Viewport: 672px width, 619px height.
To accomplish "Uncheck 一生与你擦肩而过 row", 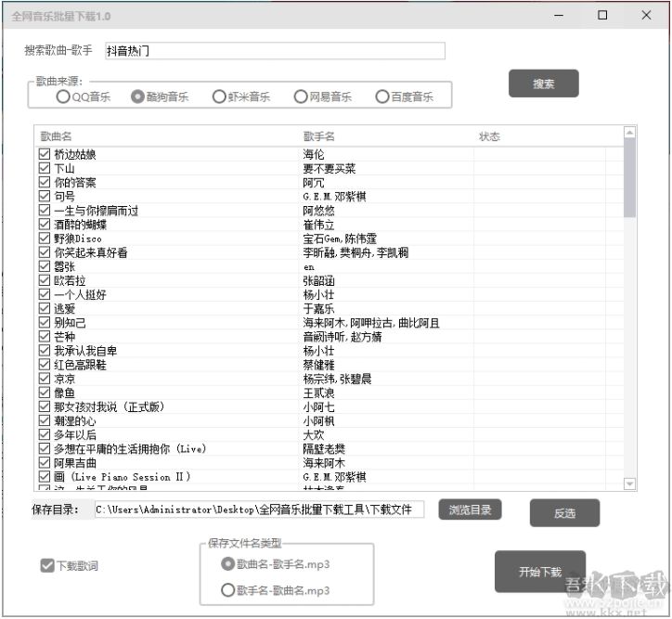I will point(45,210).
